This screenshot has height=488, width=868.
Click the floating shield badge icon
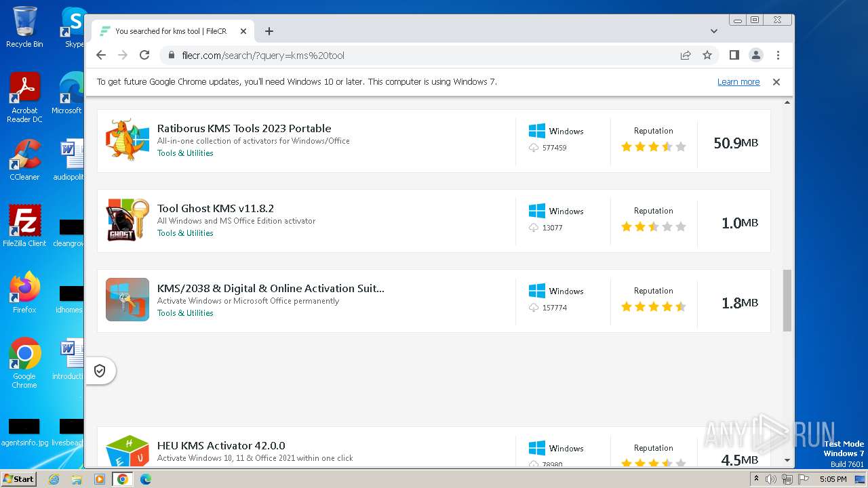coord(100,371)
